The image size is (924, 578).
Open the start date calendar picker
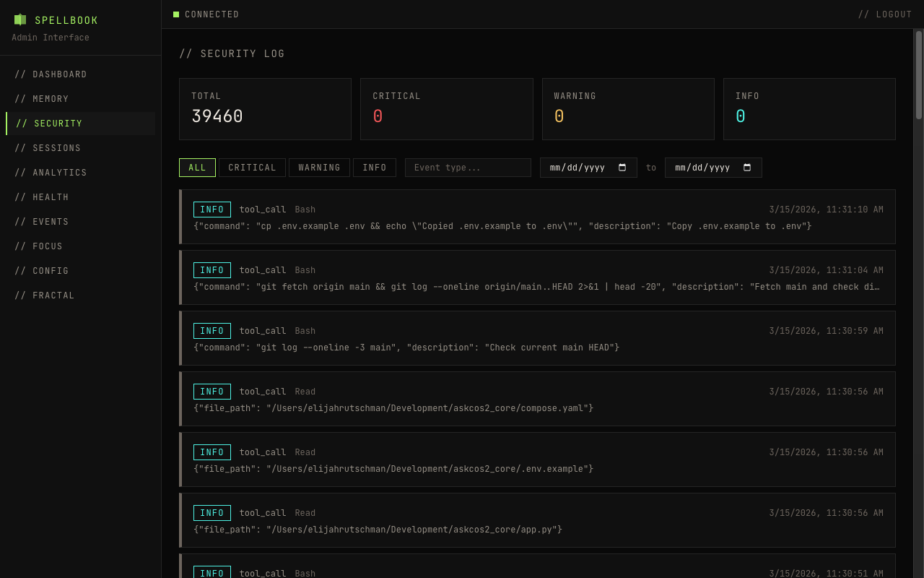tap(624, 167)
